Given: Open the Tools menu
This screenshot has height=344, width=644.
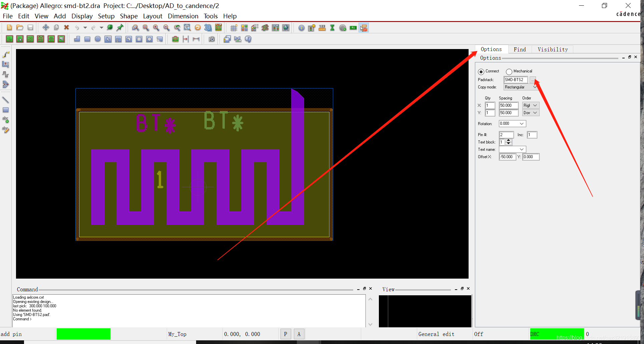Looking at the screenshot, I should pos(211,16).
